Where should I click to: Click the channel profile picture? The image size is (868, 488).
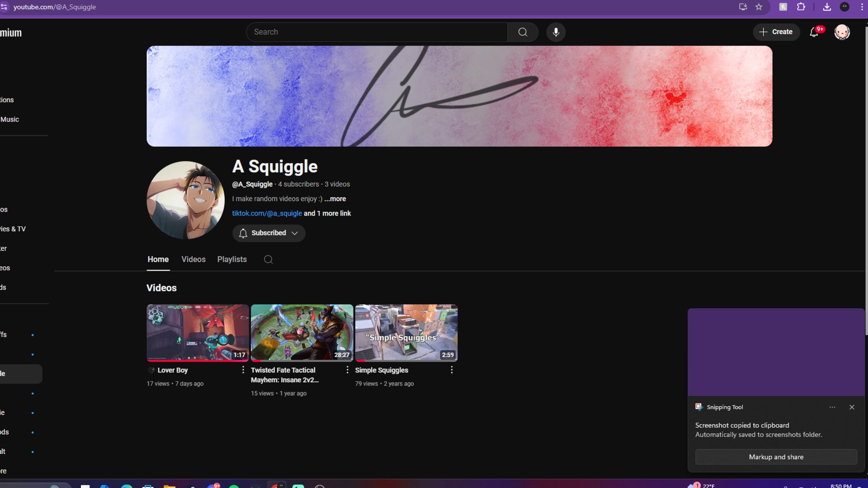186,200
